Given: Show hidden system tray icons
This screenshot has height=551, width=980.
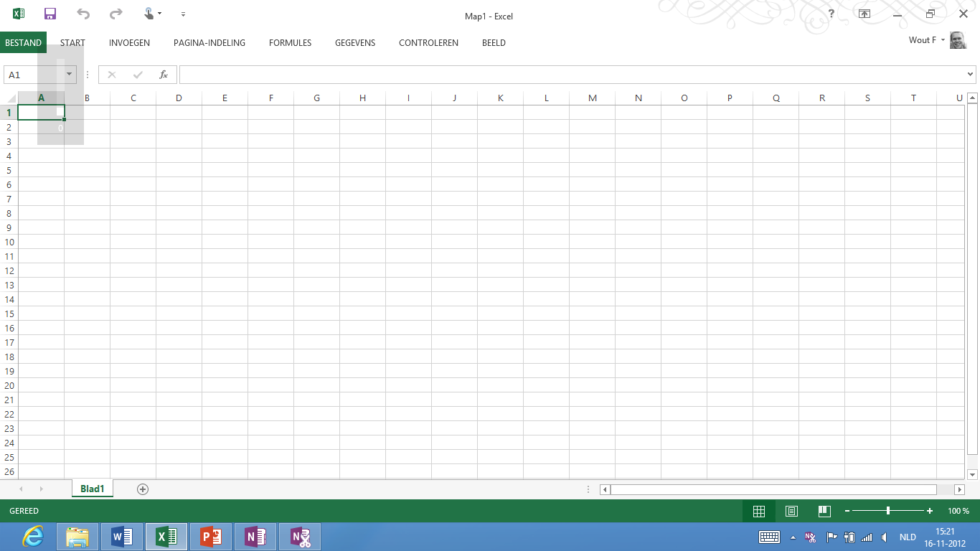Looking at the screenshot, I should pyautogui.click(x=793, y=537).
